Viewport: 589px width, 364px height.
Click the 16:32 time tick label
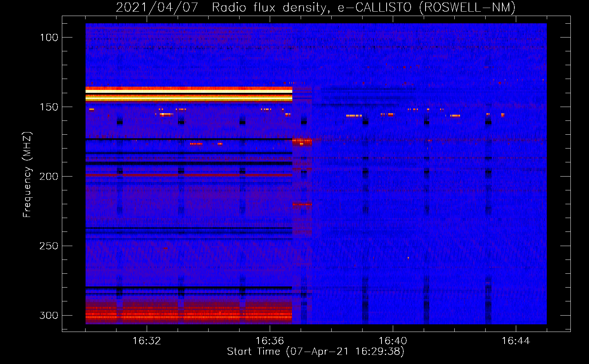[x=147, y=341]
